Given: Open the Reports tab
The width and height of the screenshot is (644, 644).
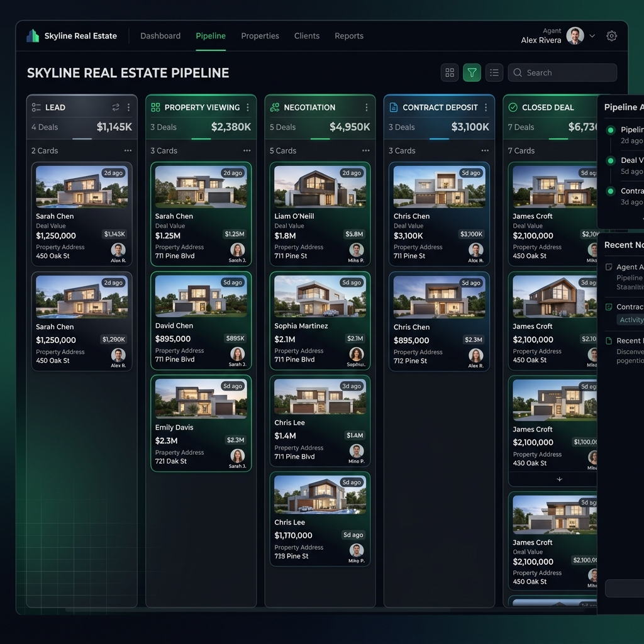Looking at the screenshot, I should click(349, 36).
